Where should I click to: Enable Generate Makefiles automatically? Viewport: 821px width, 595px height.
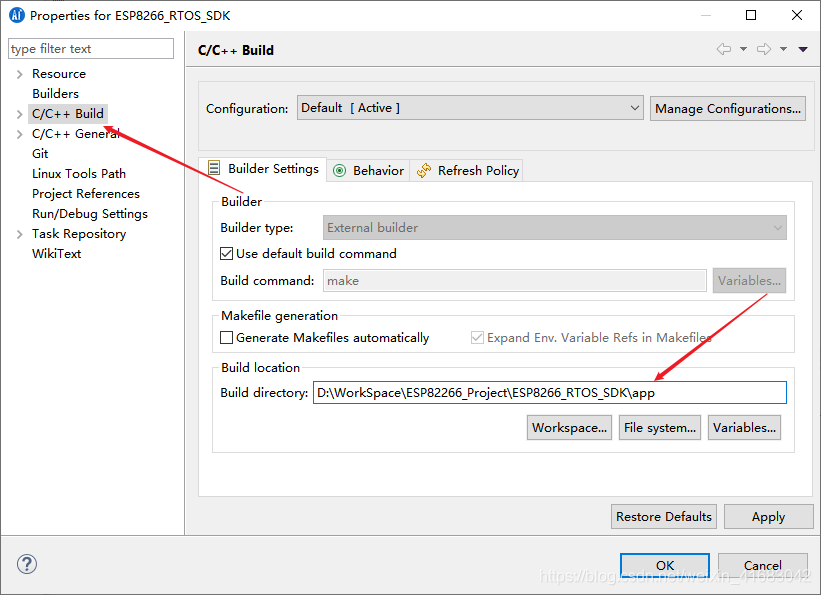tap(226, 337)
